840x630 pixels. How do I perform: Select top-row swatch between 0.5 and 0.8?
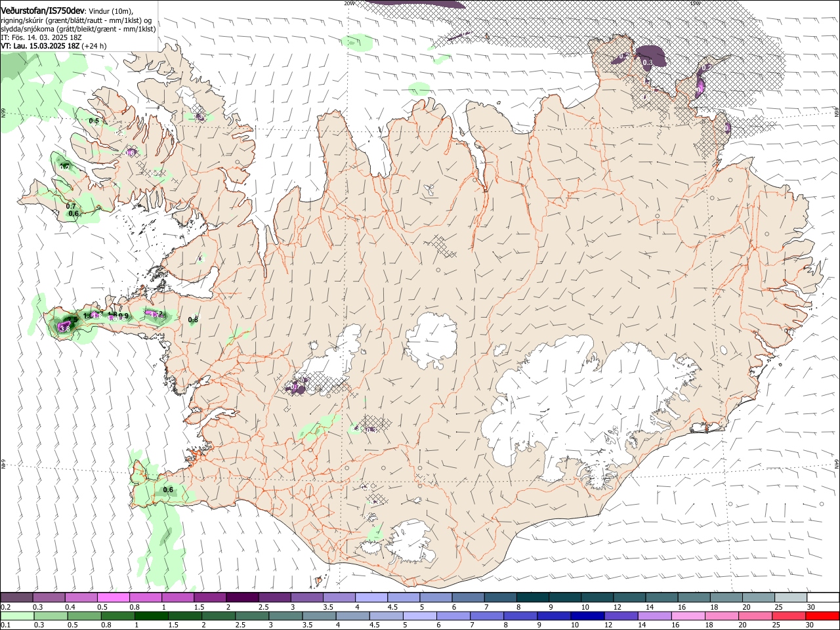114,598
